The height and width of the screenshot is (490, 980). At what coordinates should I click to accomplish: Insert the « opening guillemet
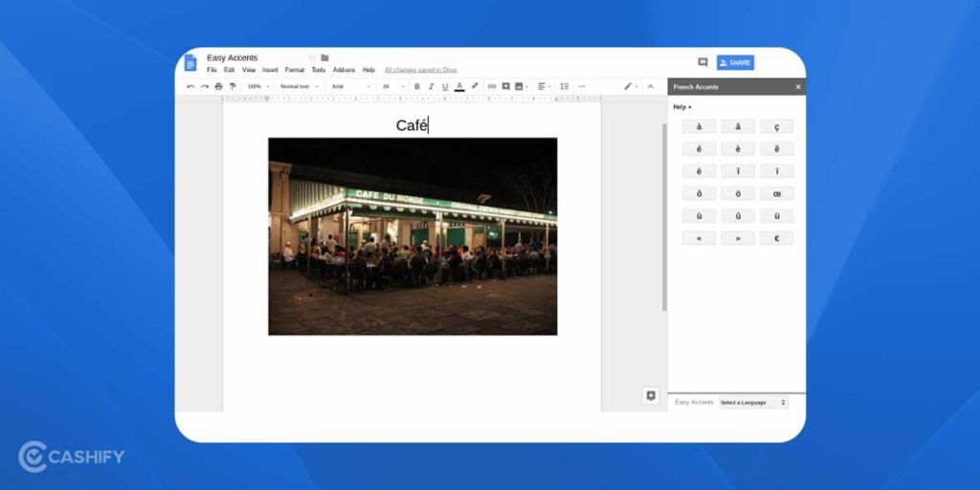[x=699, y=238]
